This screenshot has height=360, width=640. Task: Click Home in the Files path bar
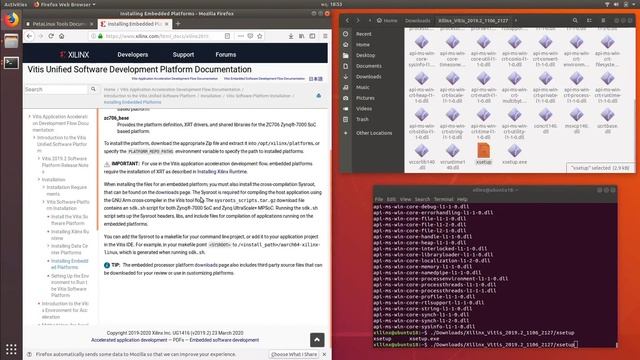pos(387,20)
